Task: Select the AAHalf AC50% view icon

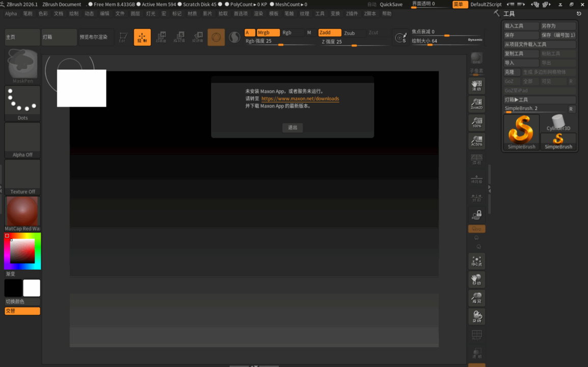Action: tap(476, 141)
